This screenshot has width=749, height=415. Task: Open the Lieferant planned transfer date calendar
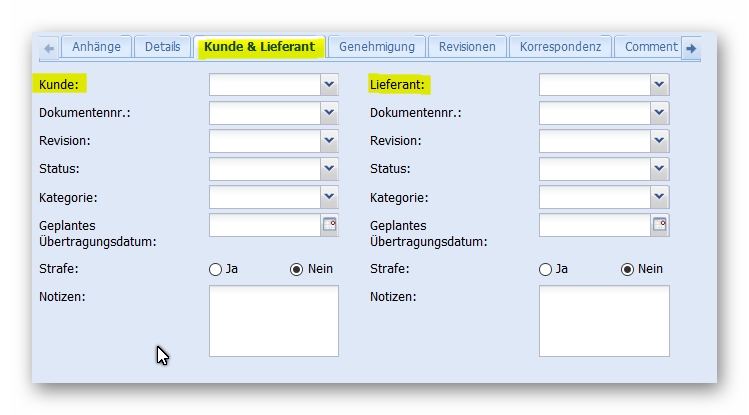[659, 225]
